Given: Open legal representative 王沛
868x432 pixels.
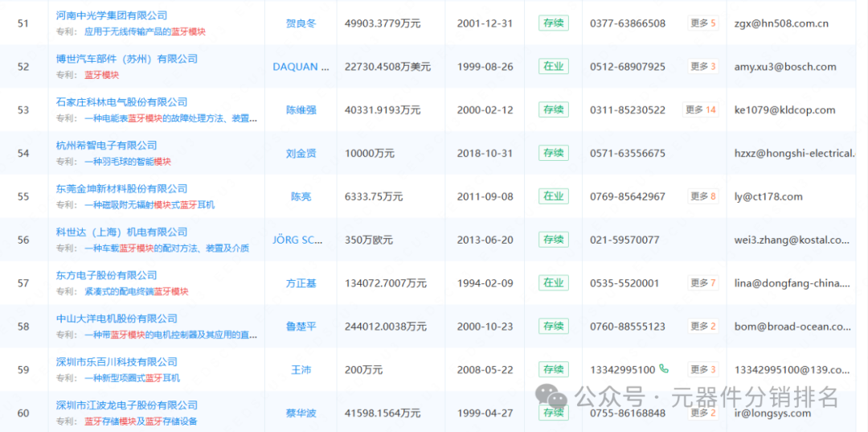Looking at the screenshot, I should 301,369.
